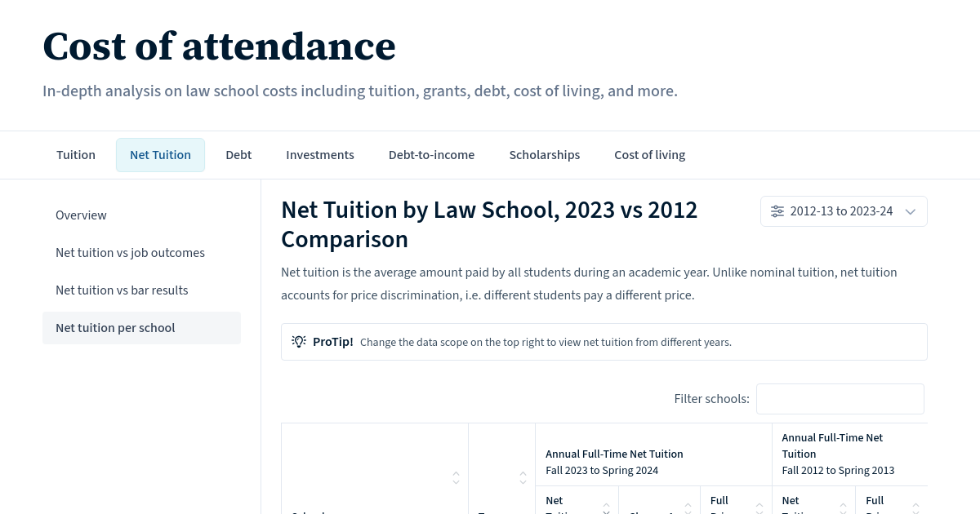Image resolution: width=980 pixels, height=514 pixels.
Task: Switch to the Tuition tab
Action: [x=75, y=154]
